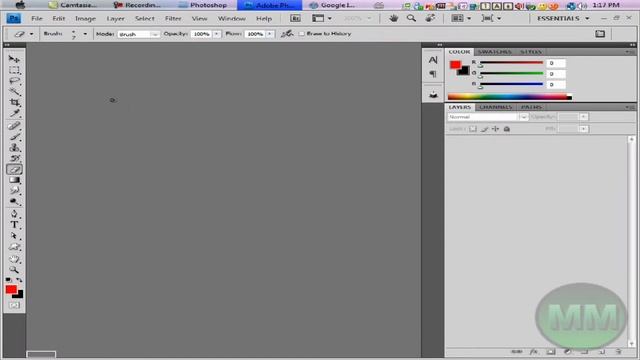640x360 pixels.
Task: Select the Hand tool in toolbox
Action: (14, 259)
